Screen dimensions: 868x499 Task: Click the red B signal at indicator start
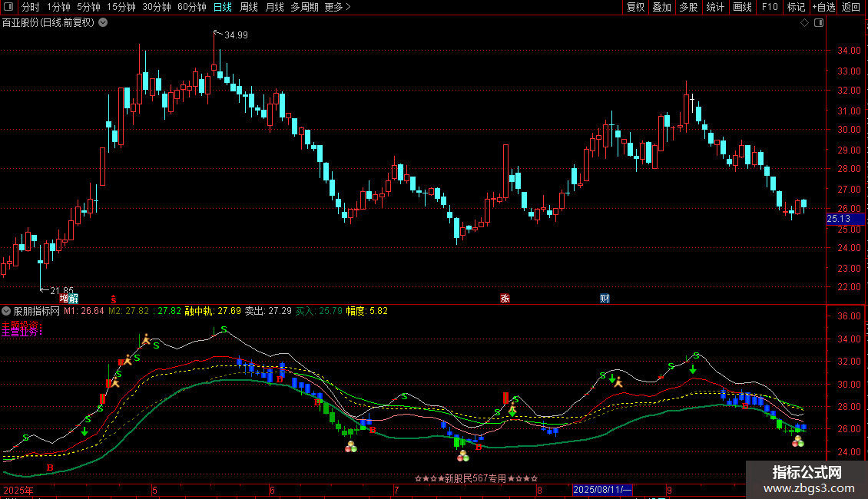[50, 468]
